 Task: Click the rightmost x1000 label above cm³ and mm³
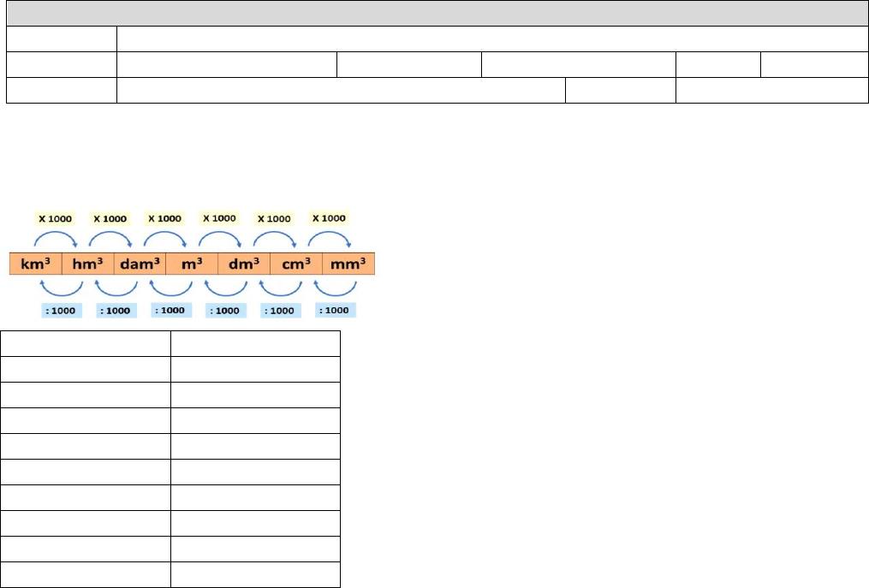click(x=330, y=219)
